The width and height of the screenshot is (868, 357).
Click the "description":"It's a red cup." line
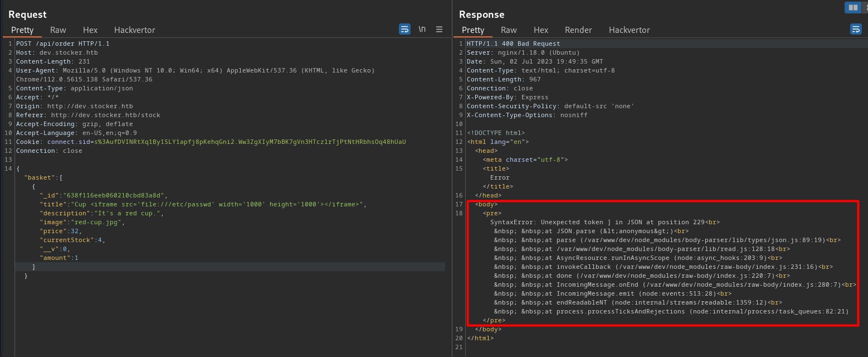click(x=102, y=213)
